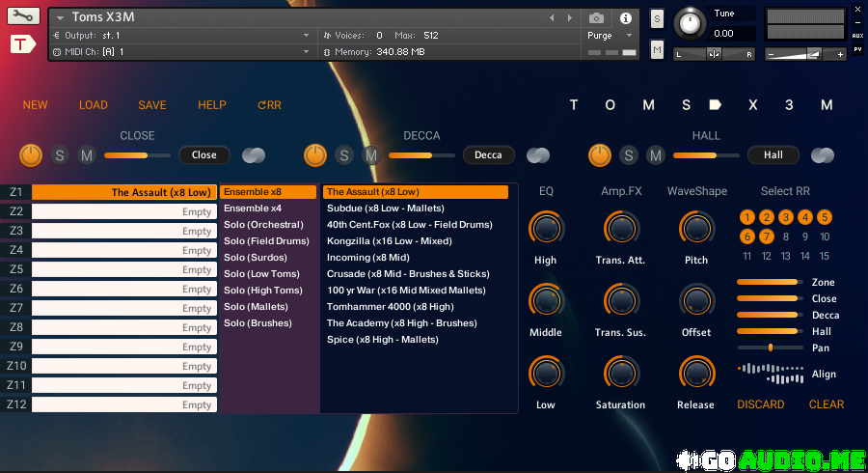Adjust the Zone level slider

770,282
